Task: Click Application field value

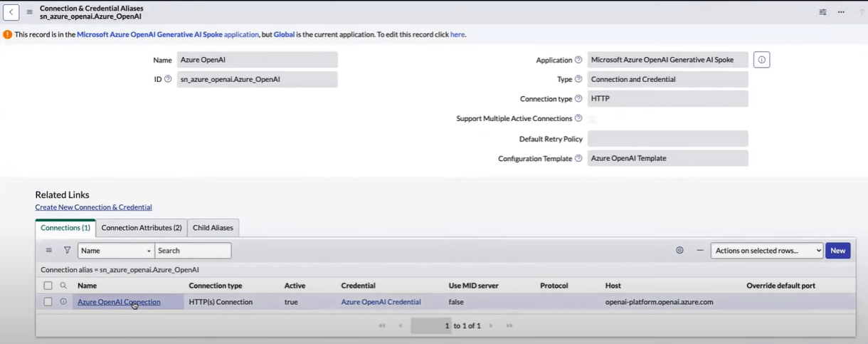Action: [x=667, y=60]
